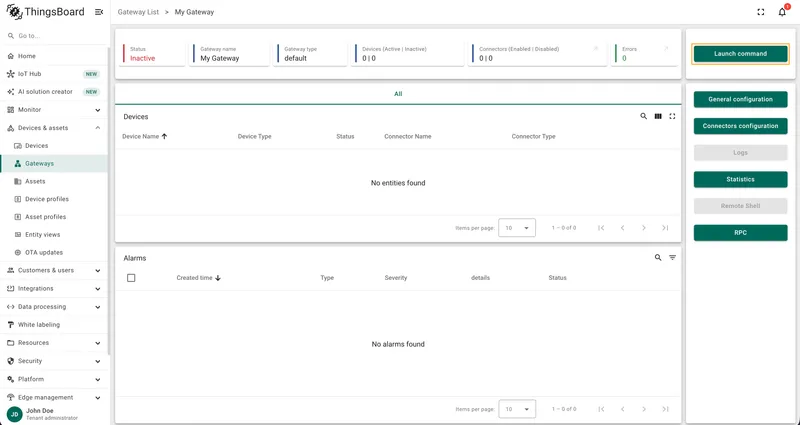This screenshot has width=800, height=425.
Task: Click the Launch command button
Action: point(740,54)
